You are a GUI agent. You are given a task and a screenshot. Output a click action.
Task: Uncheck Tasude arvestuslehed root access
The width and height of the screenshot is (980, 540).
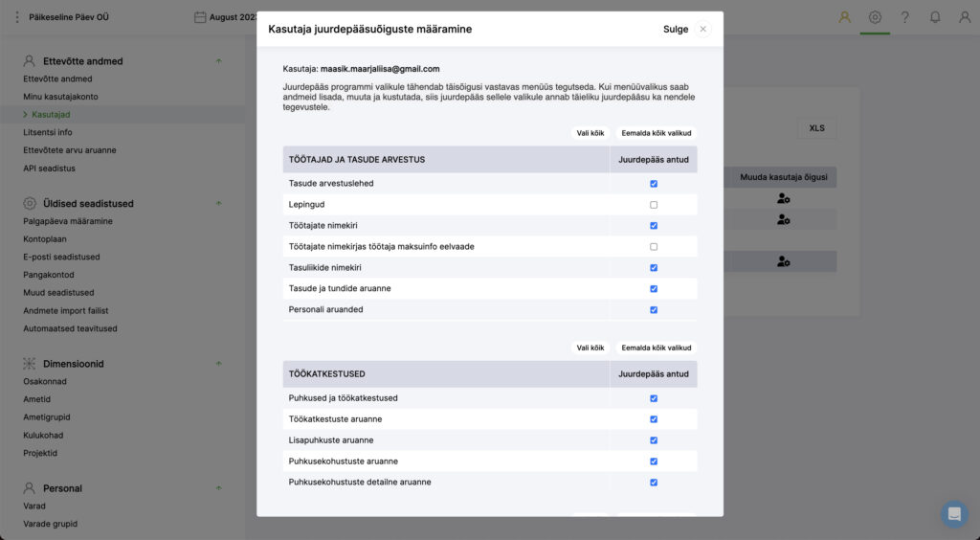[653, 184]
